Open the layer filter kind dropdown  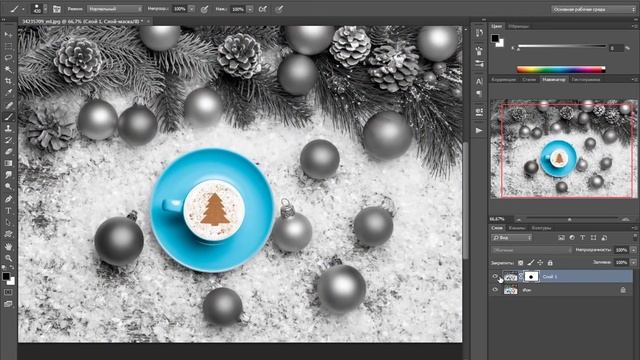click(x=511, y=238)
